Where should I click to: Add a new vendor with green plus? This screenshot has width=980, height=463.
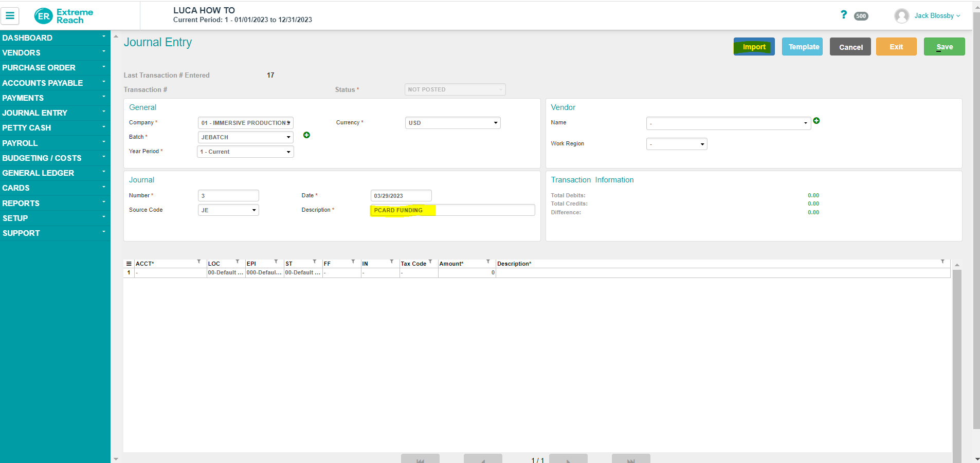point(816,121)
